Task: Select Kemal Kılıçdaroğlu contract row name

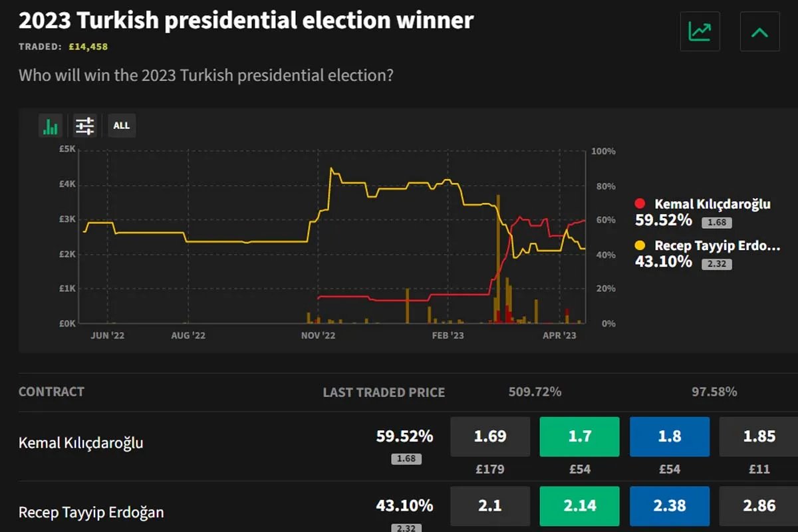Action: pyautogui.click(x=81, y=443)
